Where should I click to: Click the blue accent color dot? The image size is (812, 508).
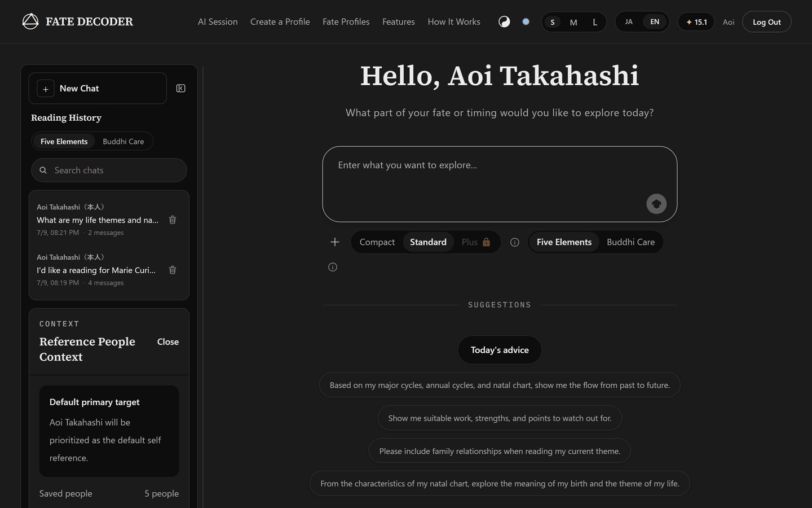526,21
